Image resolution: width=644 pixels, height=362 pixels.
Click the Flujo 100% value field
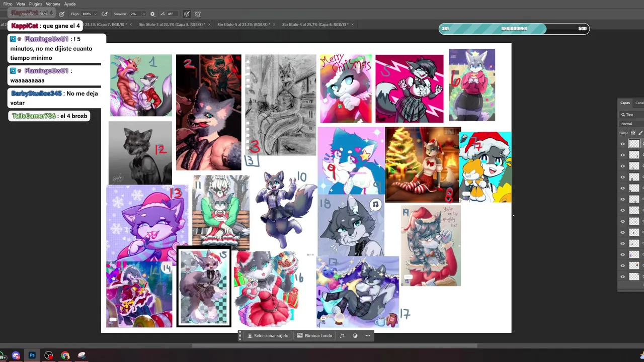87,14
